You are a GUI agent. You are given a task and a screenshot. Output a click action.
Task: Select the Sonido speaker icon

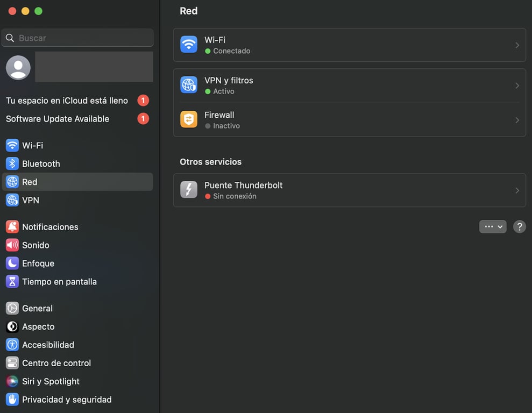(12, 245)
